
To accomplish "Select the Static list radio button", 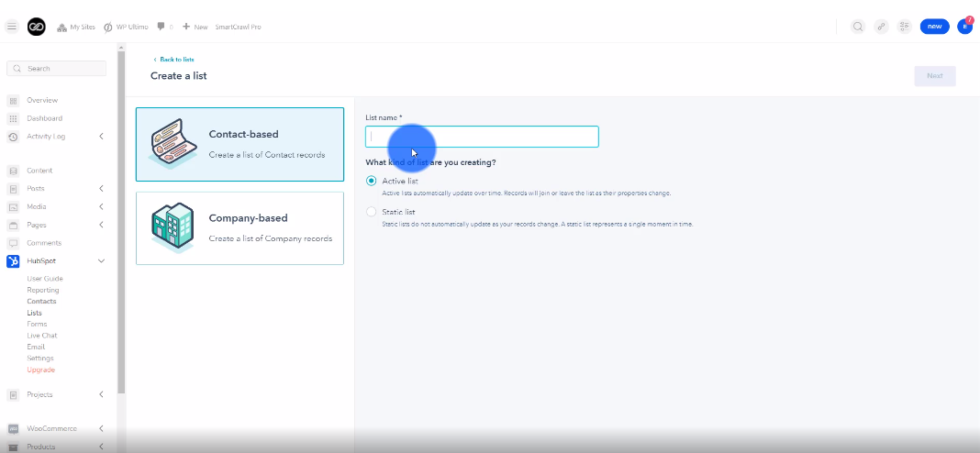I will [372, 212].
